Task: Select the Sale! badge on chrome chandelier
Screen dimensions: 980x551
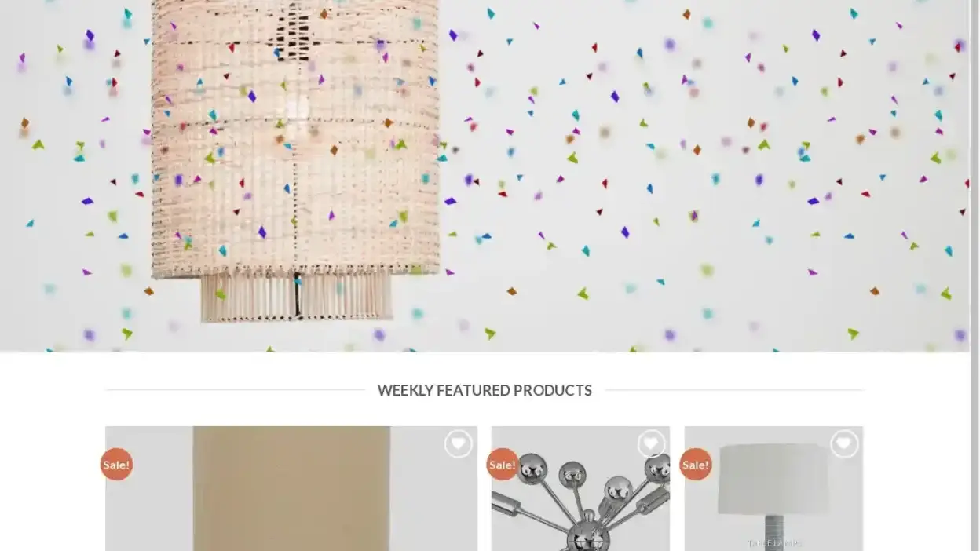Action: pyautogui.click(x=503, y=464)
